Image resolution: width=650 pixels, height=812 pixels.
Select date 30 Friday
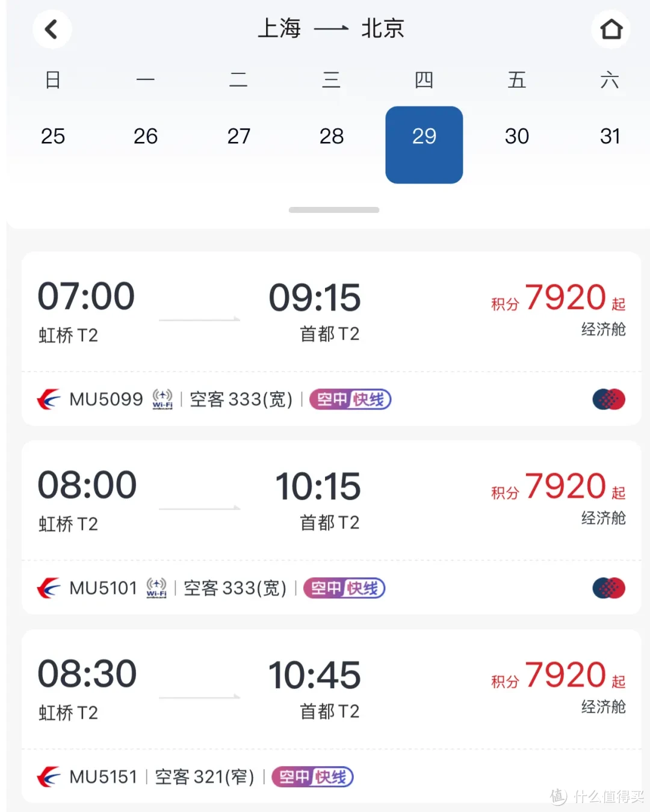click(x=516, y=137)
